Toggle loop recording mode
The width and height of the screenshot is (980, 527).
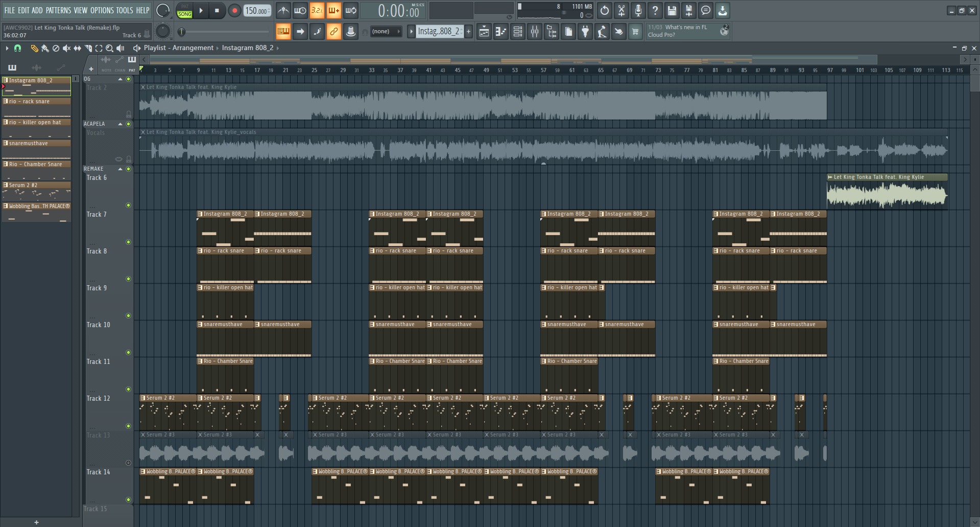(351, 10)
